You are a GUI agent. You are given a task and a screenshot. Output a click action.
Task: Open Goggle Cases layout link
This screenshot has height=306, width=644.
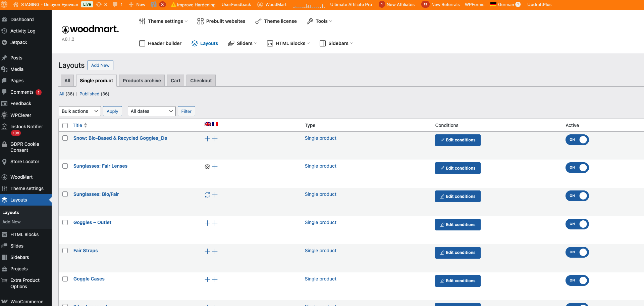[x=89, y=279]
